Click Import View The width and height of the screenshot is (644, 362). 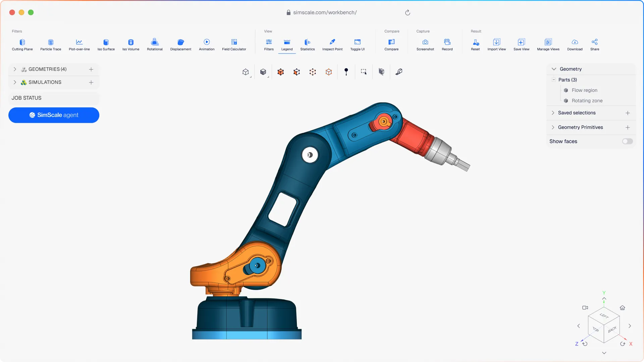[x=496, y=45]
